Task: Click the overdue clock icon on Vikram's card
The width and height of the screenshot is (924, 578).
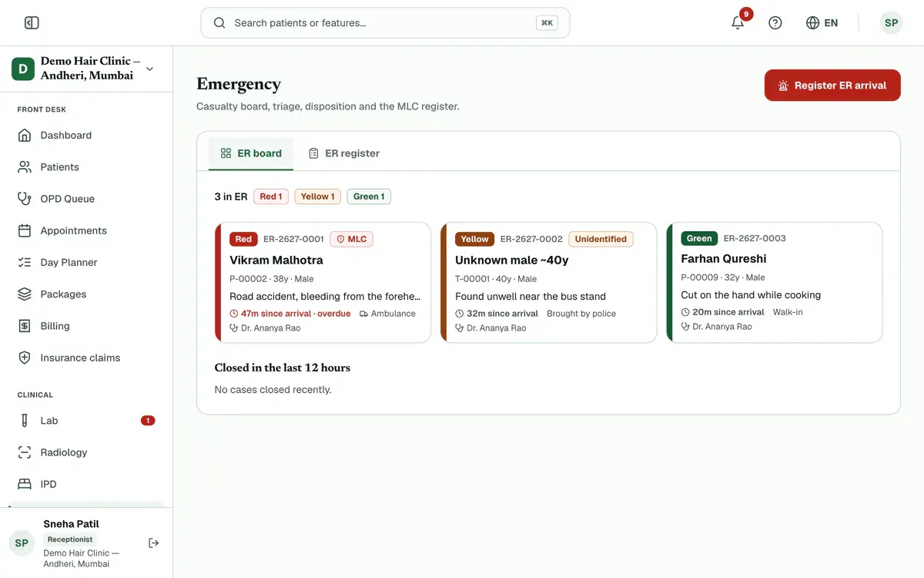Action: pyautogui.click(x=234, y=314)
